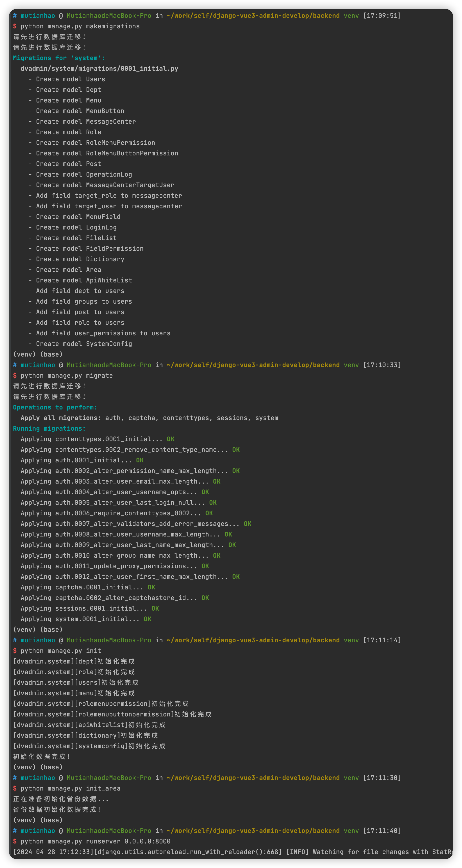The height and width of the screenshot is (868, 462).
Task: Click the 'python manage.py init_area' command
Action: point(70,788)
